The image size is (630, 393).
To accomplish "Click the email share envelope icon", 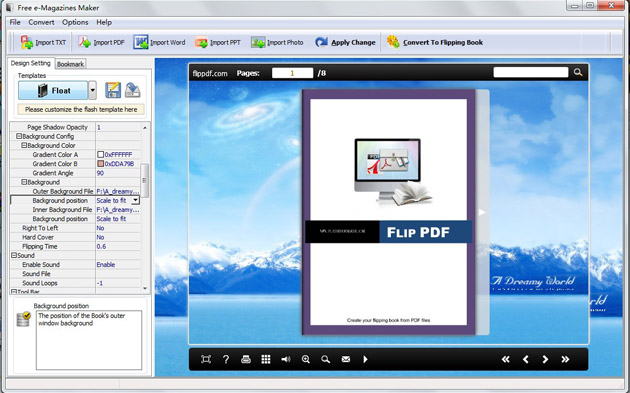I will pyautogui.click(x=346, y=359).
